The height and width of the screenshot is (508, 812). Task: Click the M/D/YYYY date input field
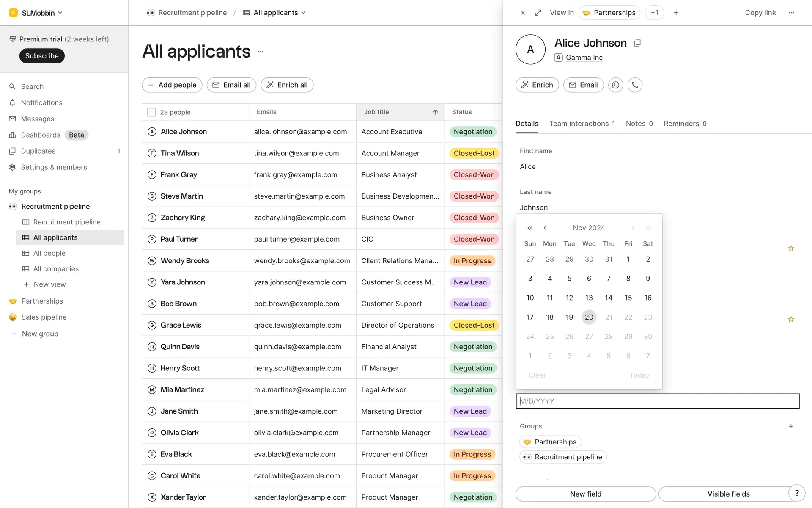click(657, 401)
